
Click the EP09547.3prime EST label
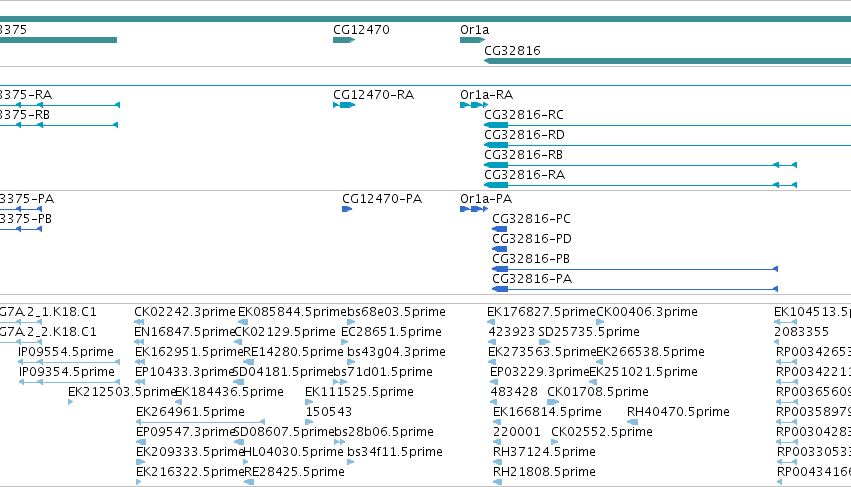point(185,432)
